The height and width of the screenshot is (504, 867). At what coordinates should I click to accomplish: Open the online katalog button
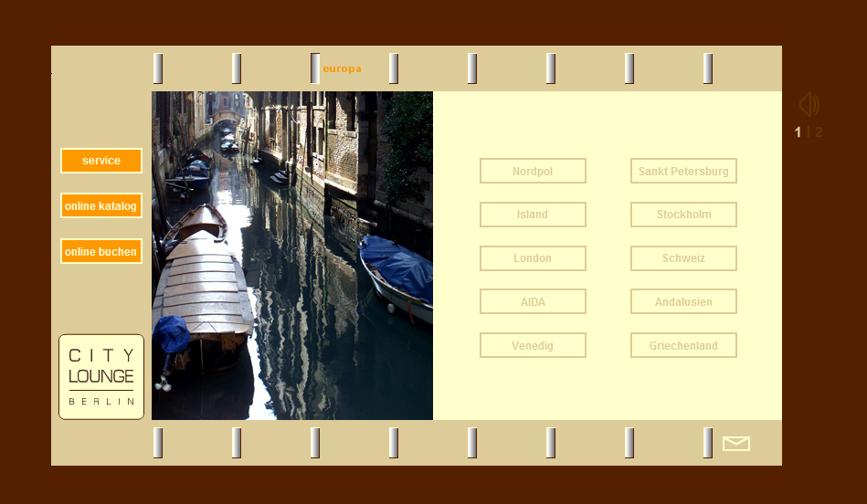point(101,206)
